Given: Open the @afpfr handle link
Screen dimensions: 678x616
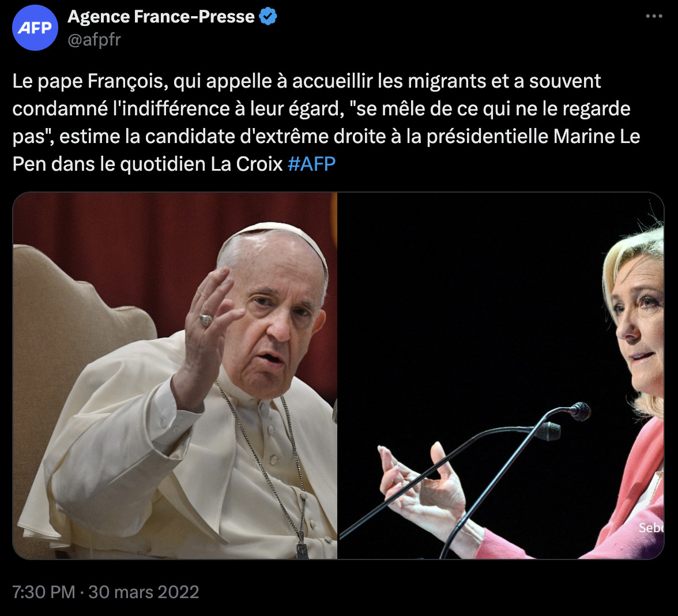Looking at the screenshot, I should click(95, 40).
